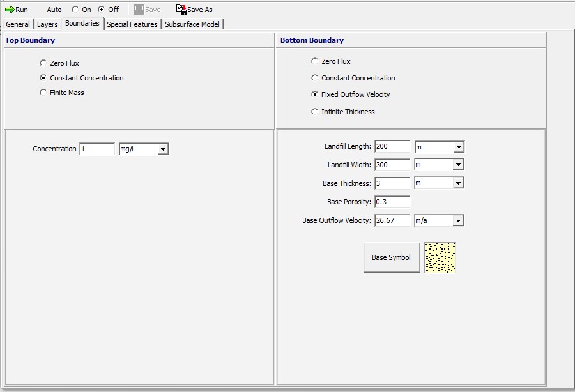Select Zero Flux for Top Boundary

[43, 63]
